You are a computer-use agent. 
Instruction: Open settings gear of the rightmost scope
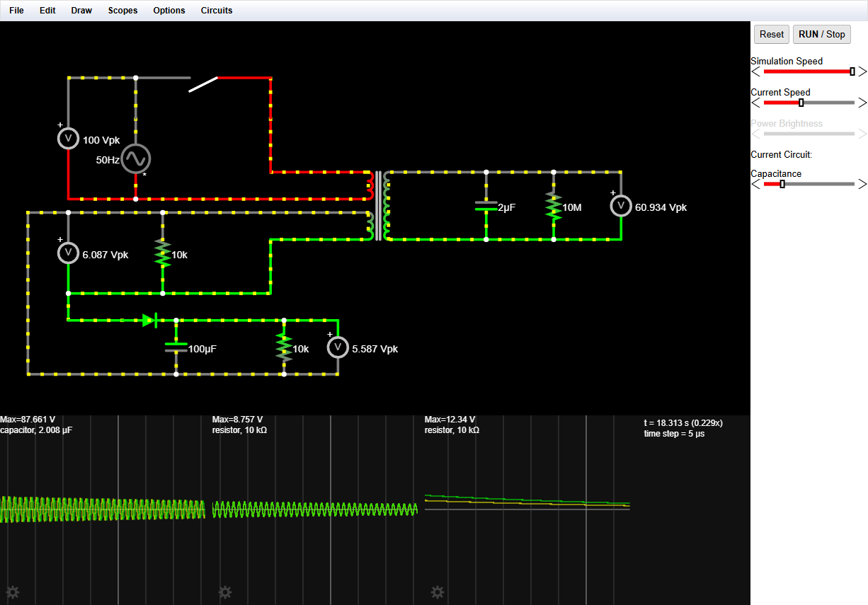point(438,592)
